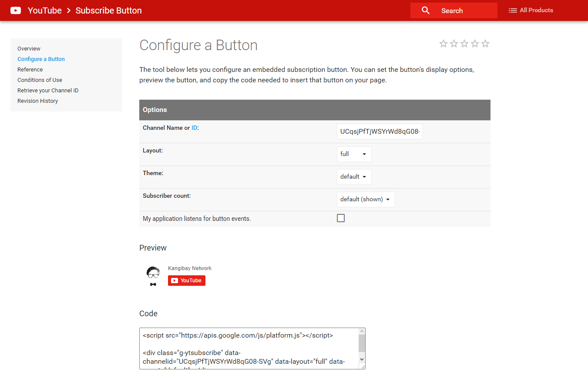
Task: Click the code box scroll down arrow
Action: pyautogui.click(x=362, y=359)
